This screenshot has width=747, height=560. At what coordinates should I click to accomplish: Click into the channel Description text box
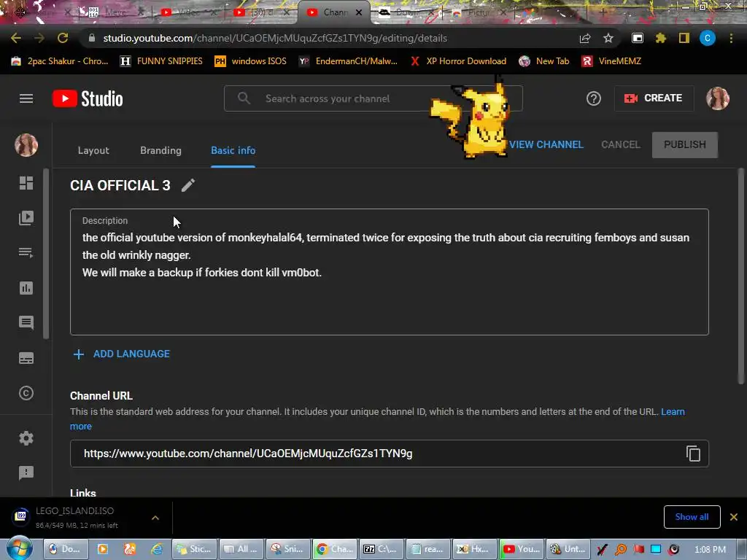(x=390, y=272)
